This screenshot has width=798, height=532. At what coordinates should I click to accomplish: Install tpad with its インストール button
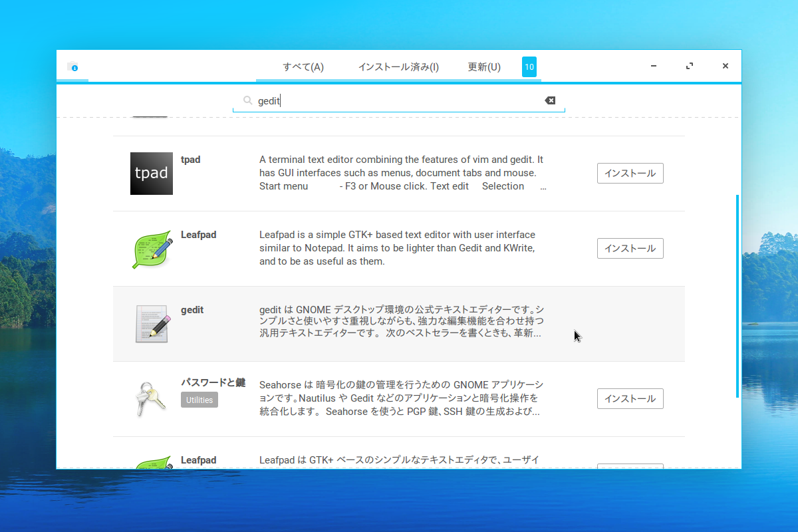(x=630, y=174)
